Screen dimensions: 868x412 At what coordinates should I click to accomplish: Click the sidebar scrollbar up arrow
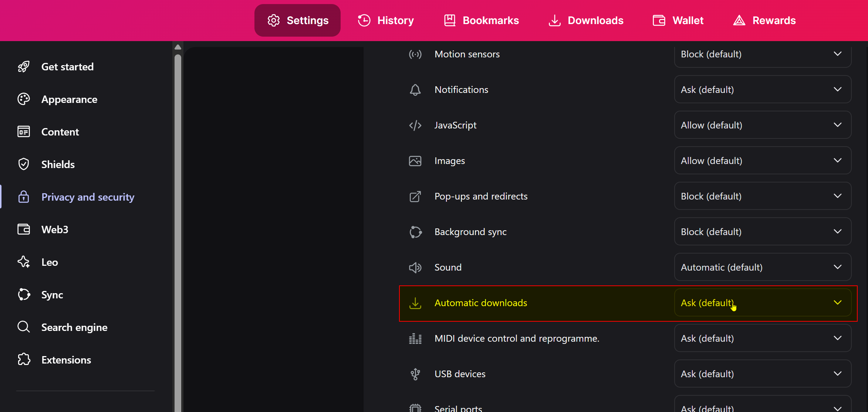coord(178,47)
